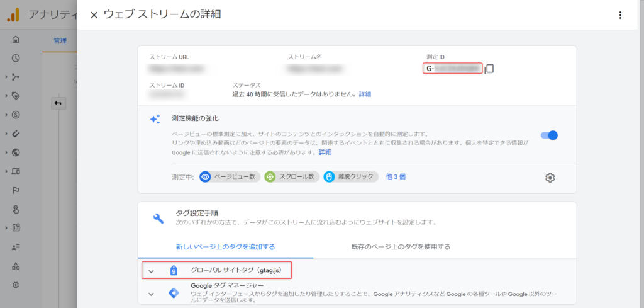Open Acquisition branch icon in sidebar

pyautogui.click(x=16, y=77)
